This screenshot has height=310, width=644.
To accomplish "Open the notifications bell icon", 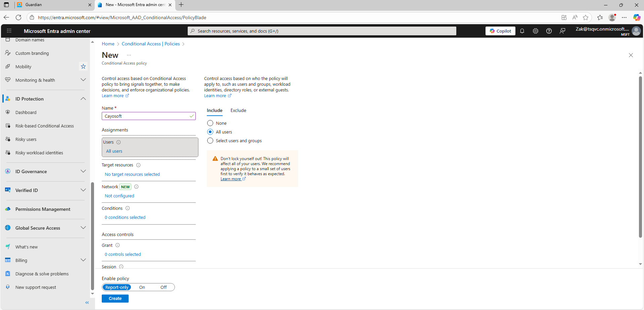I will point(522,31).
